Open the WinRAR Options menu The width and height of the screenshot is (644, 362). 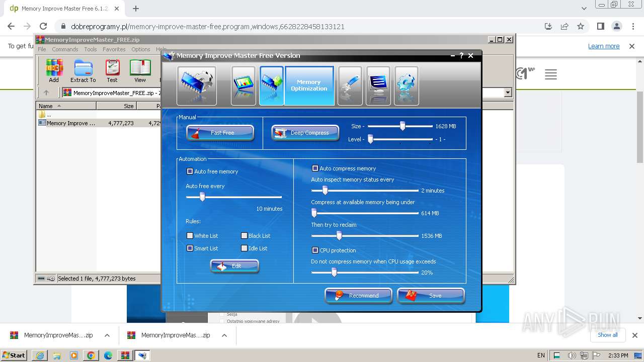point(141,49)
